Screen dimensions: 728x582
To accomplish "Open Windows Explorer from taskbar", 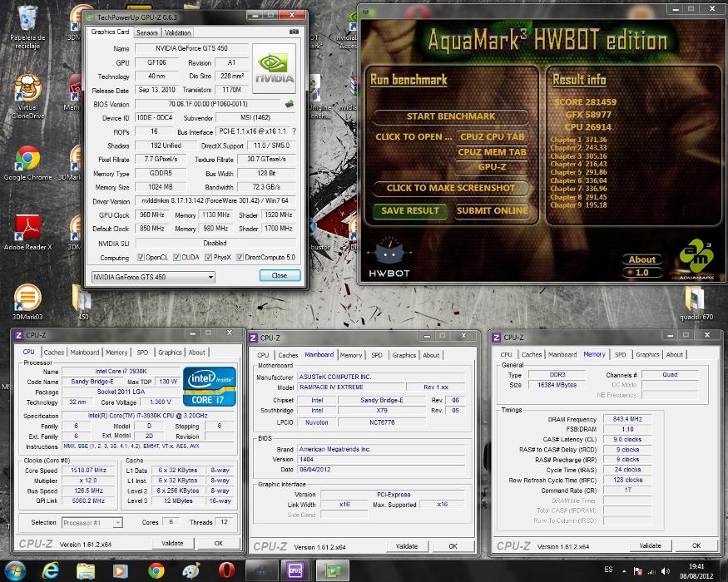I will (x=86, y=570).
